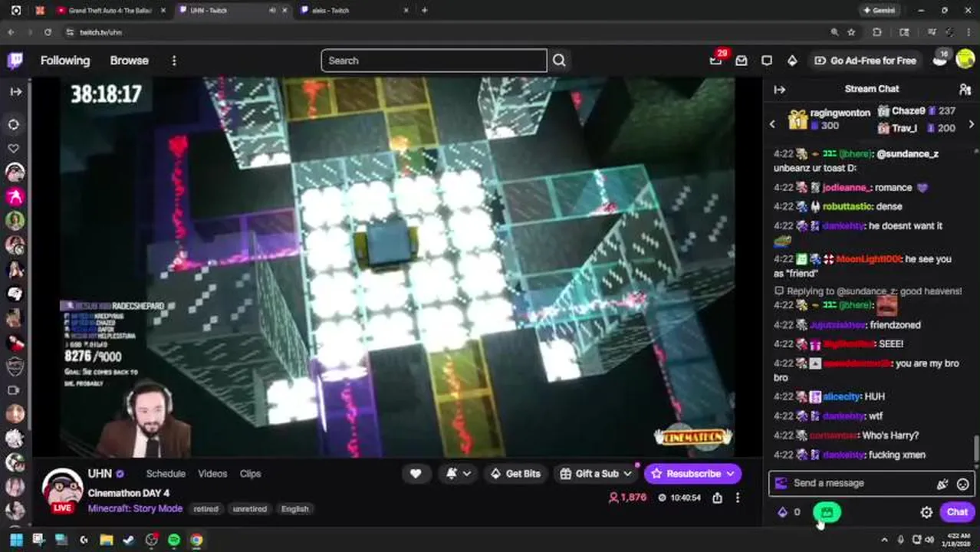Click Gift a Sub button

click(x=596, y=474)
